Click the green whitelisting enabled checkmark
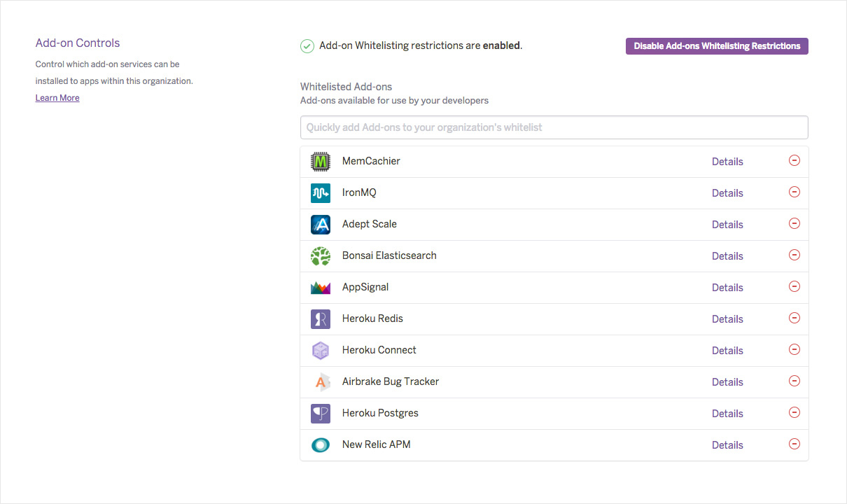Screen dimensions: 847x504 pos(307,45)
